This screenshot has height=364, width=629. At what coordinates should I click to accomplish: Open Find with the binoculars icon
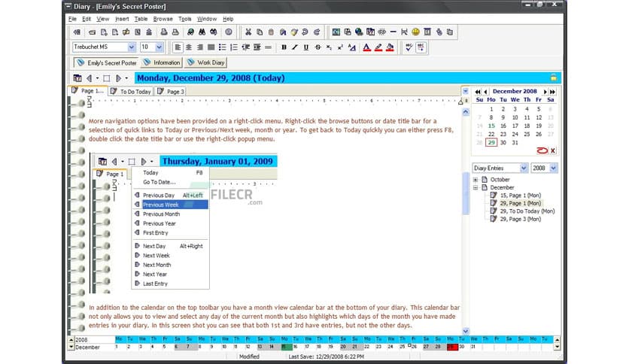(202, 32)
